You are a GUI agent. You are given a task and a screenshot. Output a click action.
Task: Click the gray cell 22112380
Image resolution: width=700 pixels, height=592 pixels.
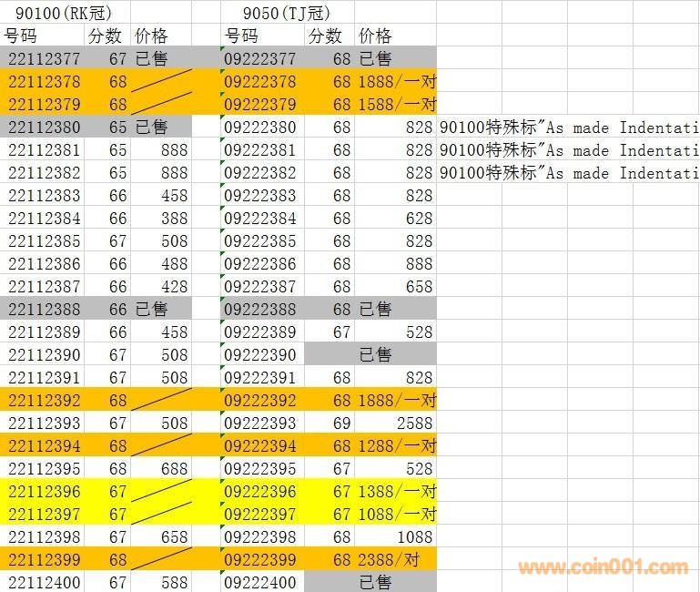coord(44,128)
